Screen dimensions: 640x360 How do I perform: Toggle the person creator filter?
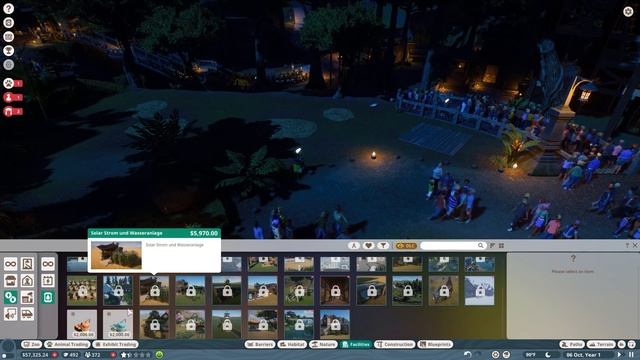click(354, 245)
